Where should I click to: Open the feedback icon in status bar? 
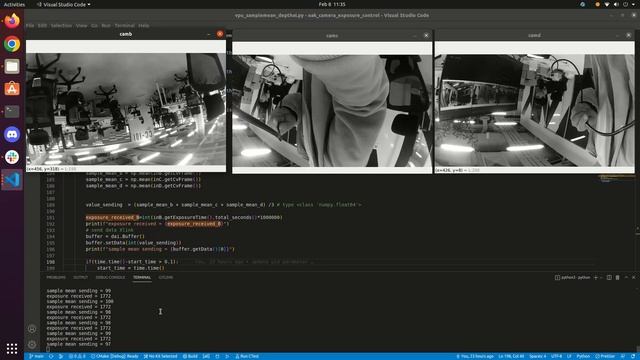pyautogui.click(x=622, y=356)
